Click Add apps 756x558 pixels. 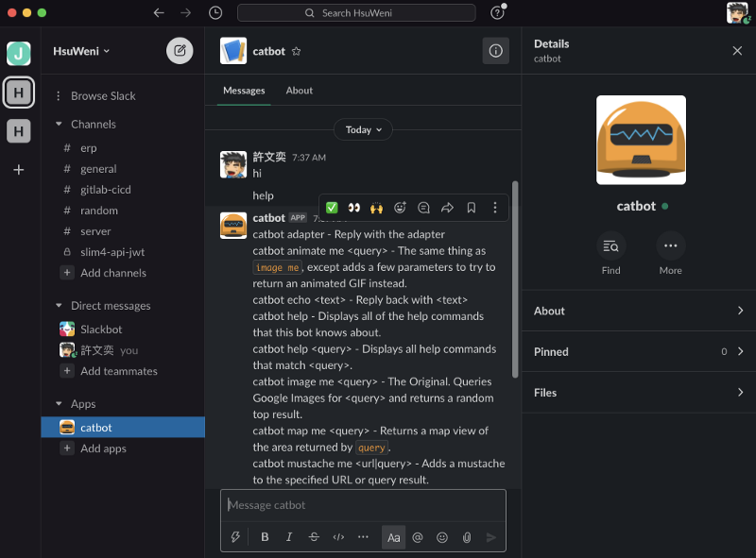(x=123, y=448)
